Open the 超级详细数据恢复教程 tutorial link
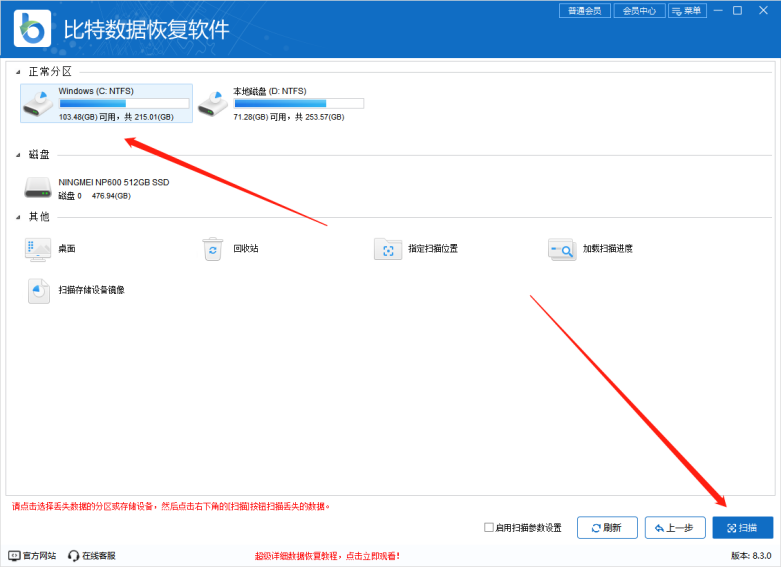The image size is (782, 567). (327, 556)
